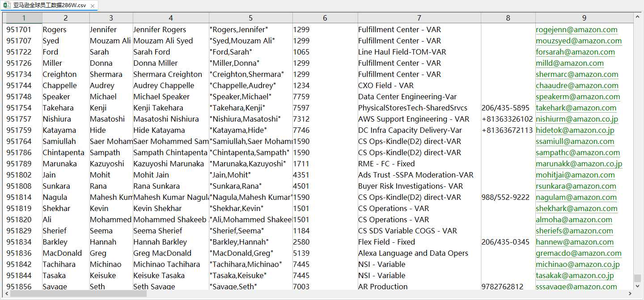The height and width of the screenshot is (300, 644).
Task: Open email link shermarc@amazon.com
Action: click(577, 74)
